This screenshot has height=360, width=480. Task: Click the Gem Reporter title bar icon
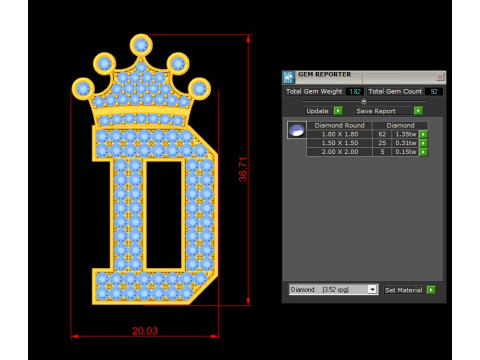tap(288, 77)
